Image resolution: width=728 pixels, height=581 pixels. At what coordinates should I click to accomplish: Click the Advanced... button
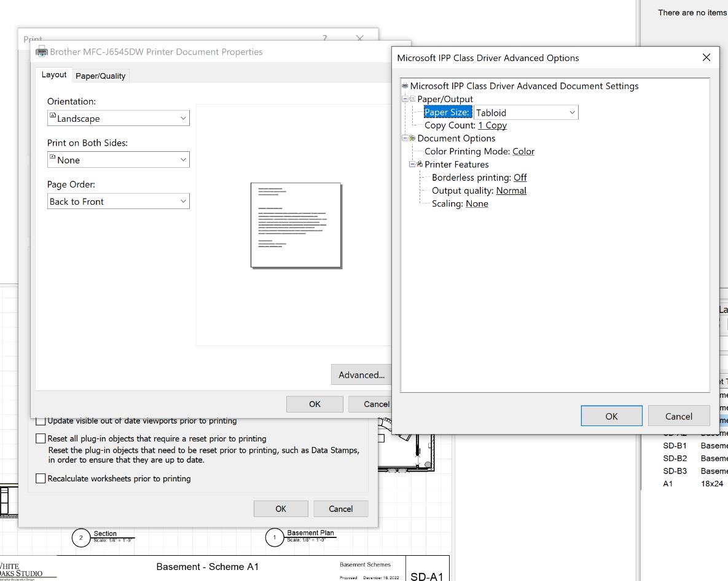coord(361,375)
